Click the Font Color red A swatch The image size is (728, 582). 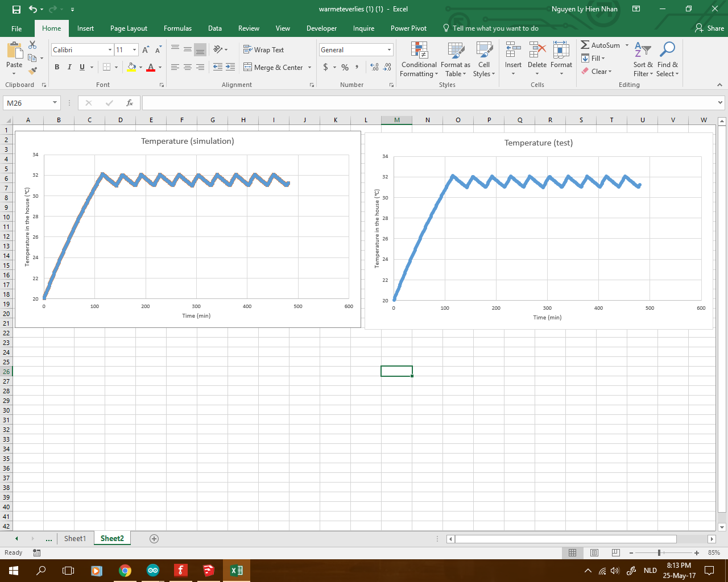(x=151, y=67)
